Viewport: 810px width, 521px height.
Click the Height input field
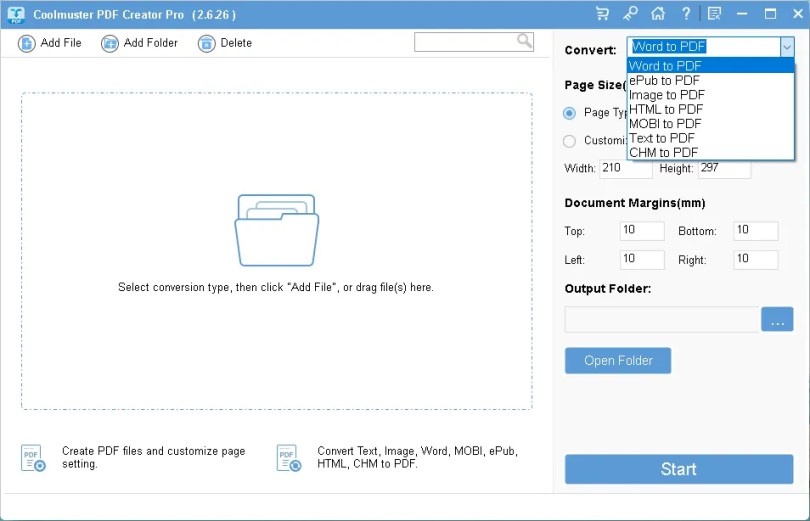[724, 168]
